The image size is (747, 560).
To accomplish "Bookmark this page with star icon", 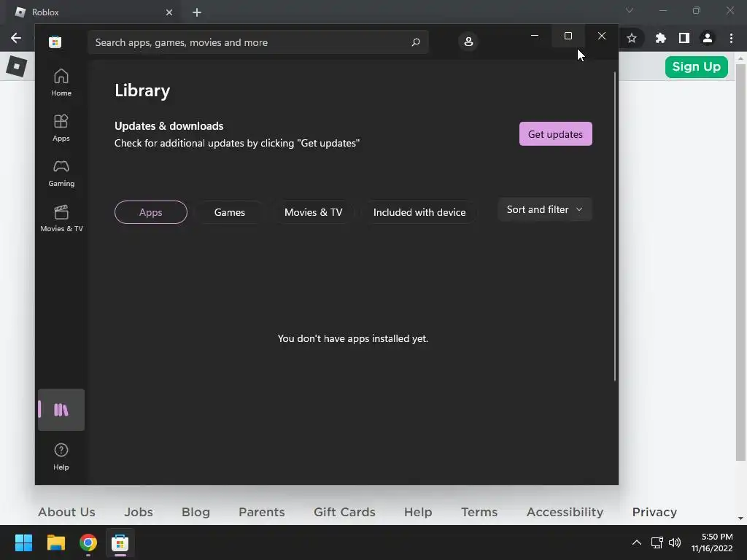I will (x=632, y=38).
